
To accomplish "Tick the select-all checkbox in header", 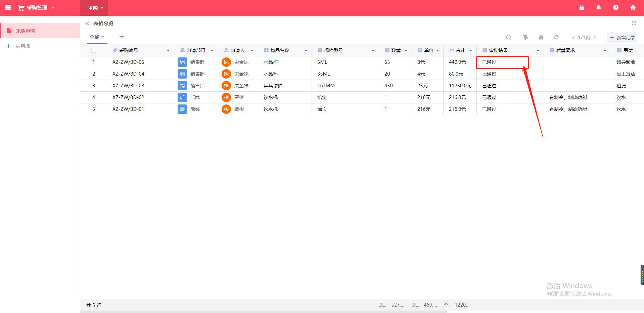I will [94, 50].
